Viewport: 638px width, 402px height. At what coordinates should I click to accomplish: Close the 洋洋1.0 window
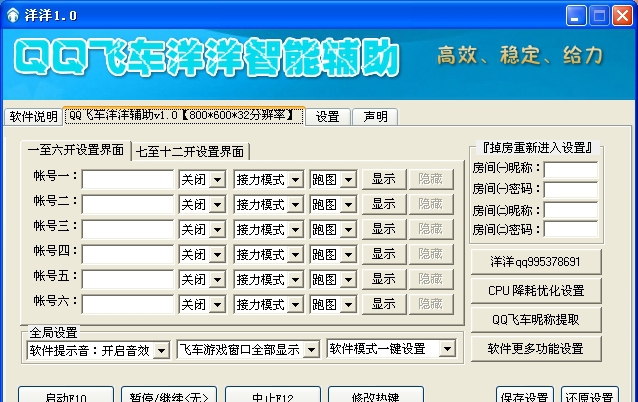(x=623, y=16)
